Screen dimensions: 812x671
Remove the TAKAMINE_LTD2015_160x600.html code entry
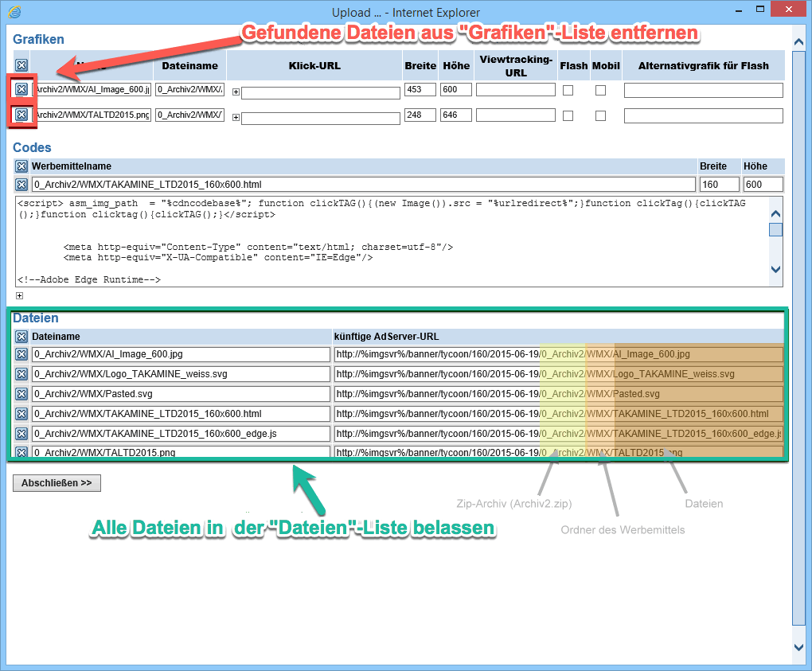click(21, 185)
